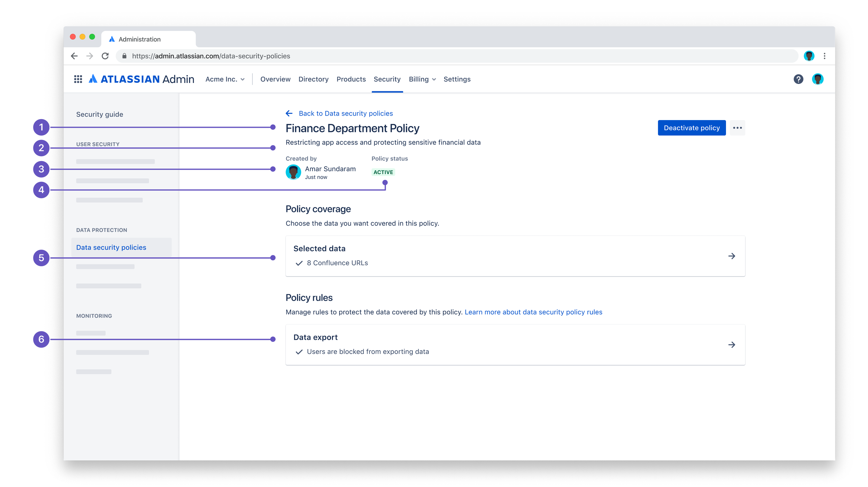Open the Chrome three-dot menu
The height and width of the screenshot is (487, 868).
click(825, 56)
